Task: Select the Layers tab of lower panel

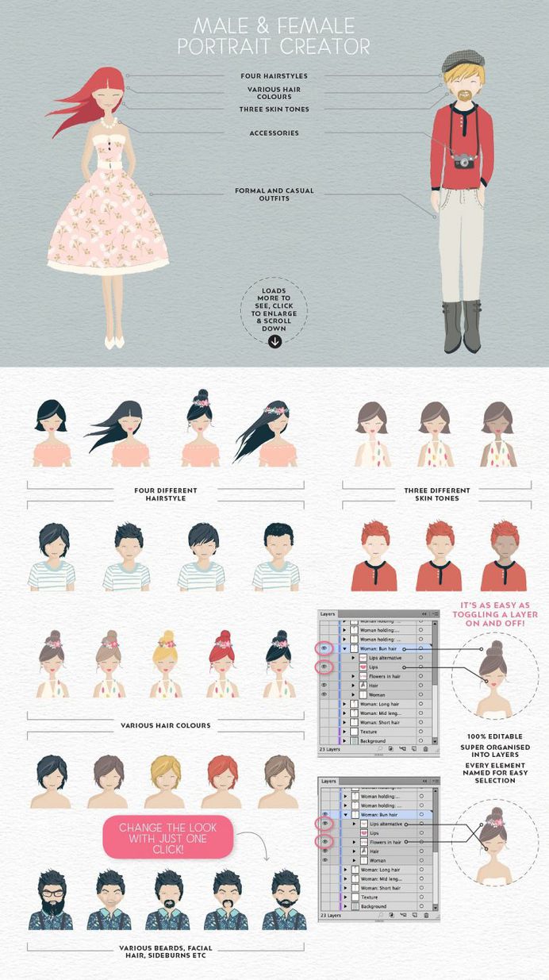Action: [x=328, y=781]
